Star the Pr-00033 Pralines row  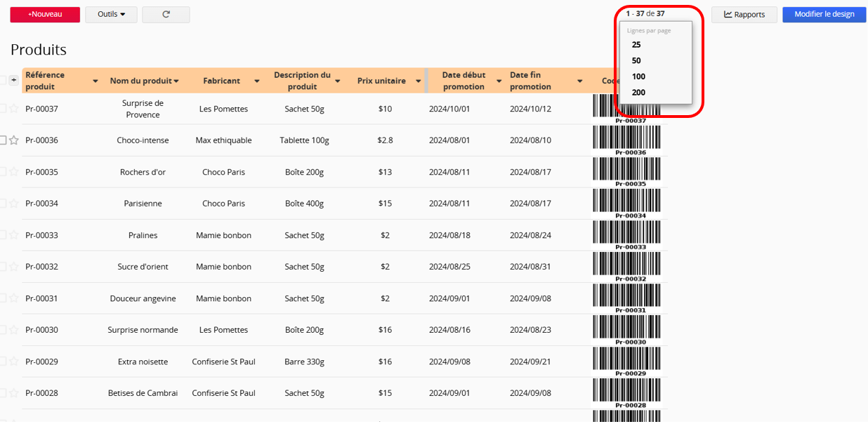pyautogui.click(x=13, y=235)
